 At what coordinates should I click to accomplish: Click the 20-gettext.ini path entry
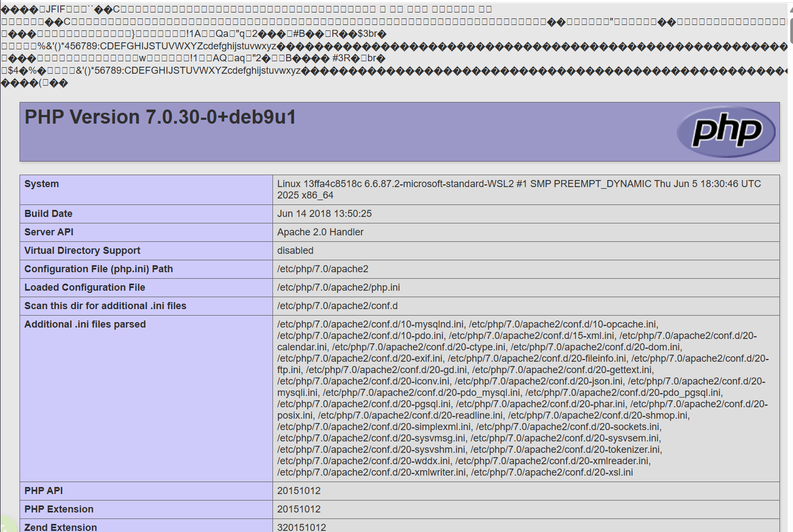coord(562,370)
